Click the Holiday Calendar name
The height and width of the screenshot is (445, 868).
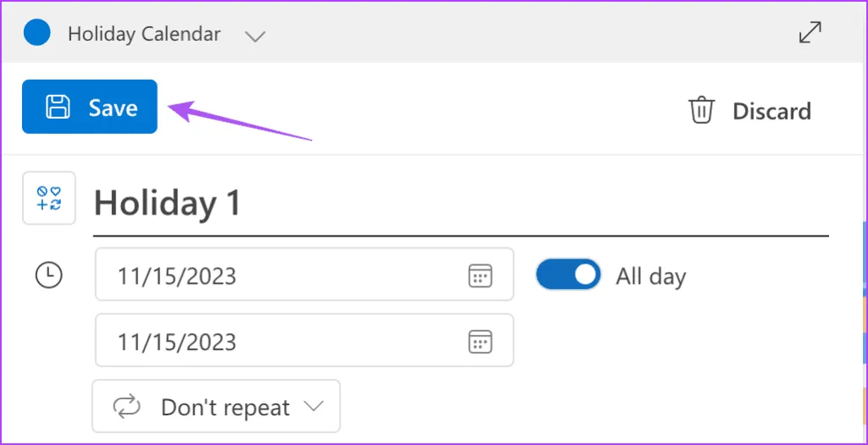click(144, 35)
